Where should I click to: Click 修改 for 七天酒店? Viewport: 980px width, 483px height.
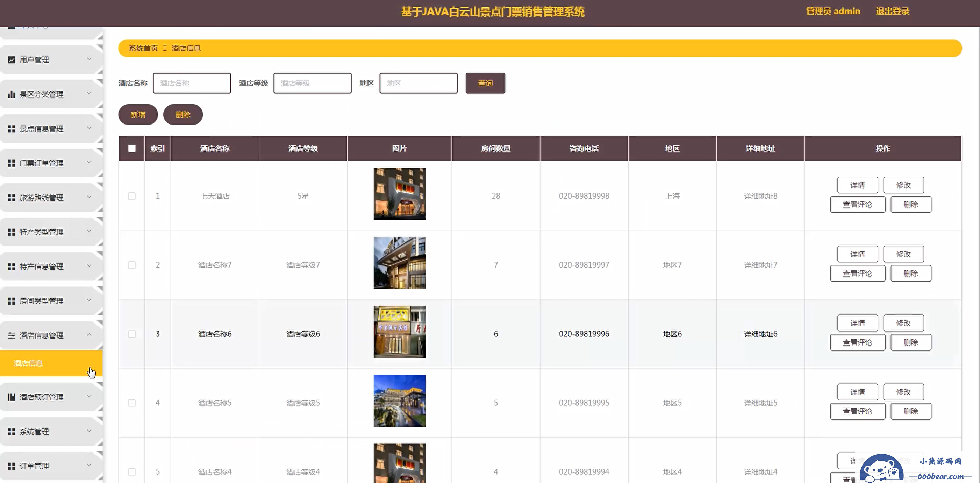(x=903, y=185)
